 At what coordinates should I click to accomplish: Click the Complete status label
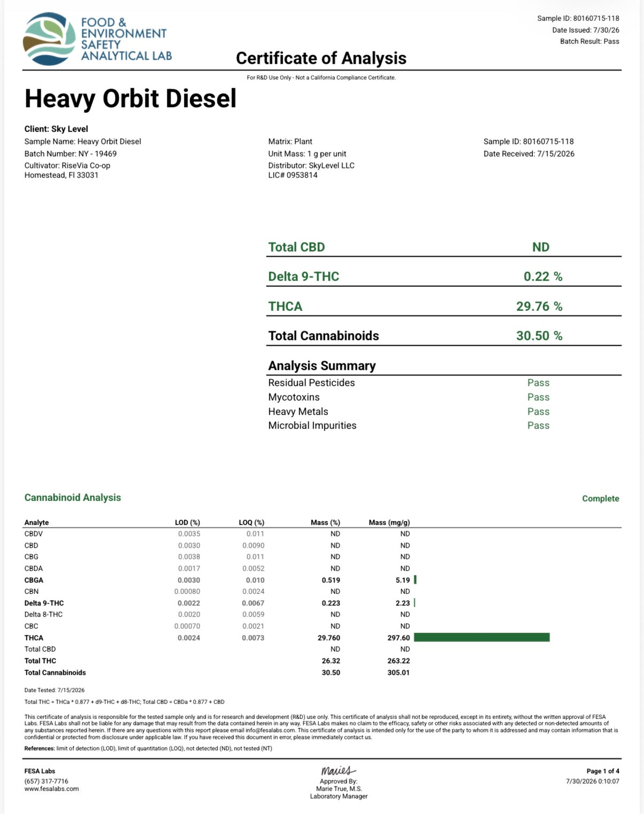point(601,499)
